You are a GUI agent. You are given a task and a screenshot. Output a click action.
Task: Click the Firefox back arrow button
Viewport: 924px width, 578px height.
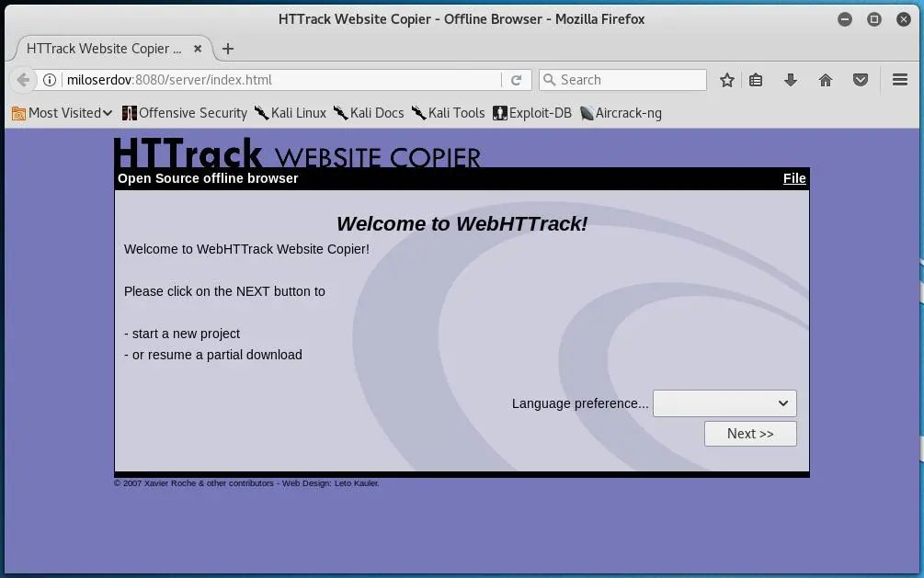pos(23,80)
